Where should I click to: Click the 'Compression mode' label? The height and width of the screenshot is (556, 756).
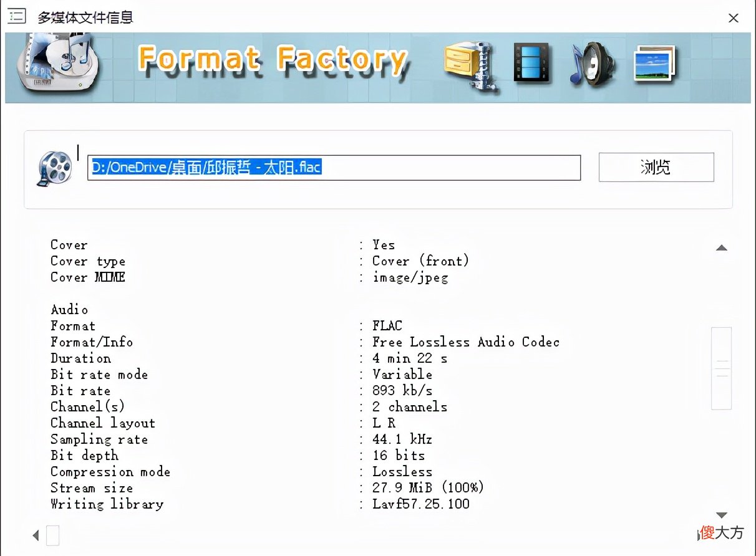point(110,472)
